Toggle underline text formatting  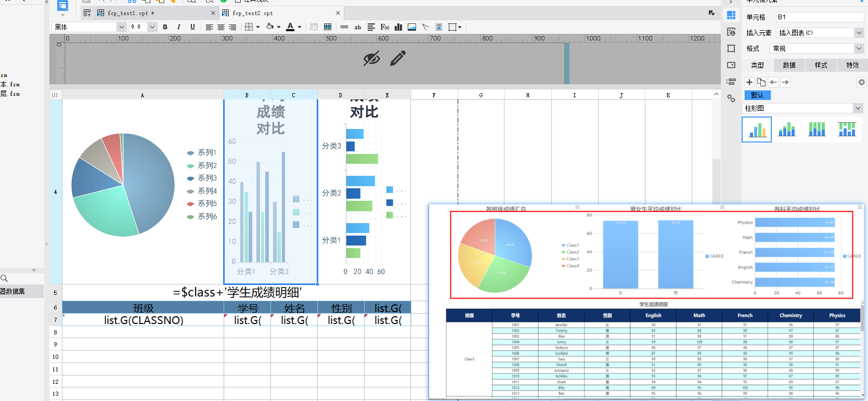point(192,27)
